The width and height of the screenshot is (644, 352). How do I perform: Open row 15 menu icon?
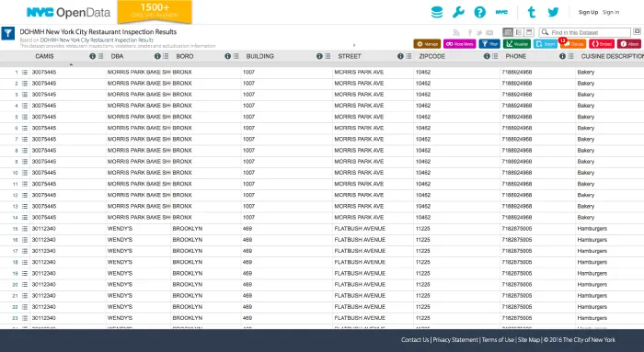coord(25,229)
